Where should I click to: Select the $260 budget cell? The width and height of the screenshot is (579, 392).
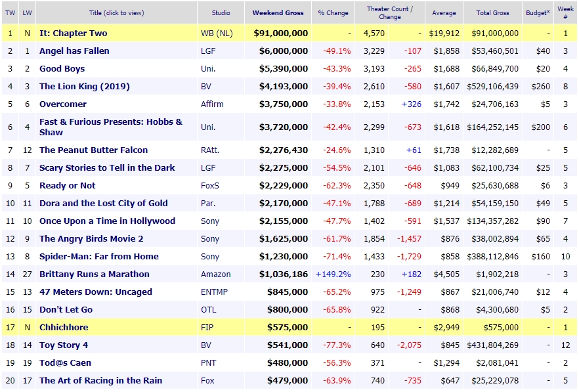pos(541,87)
